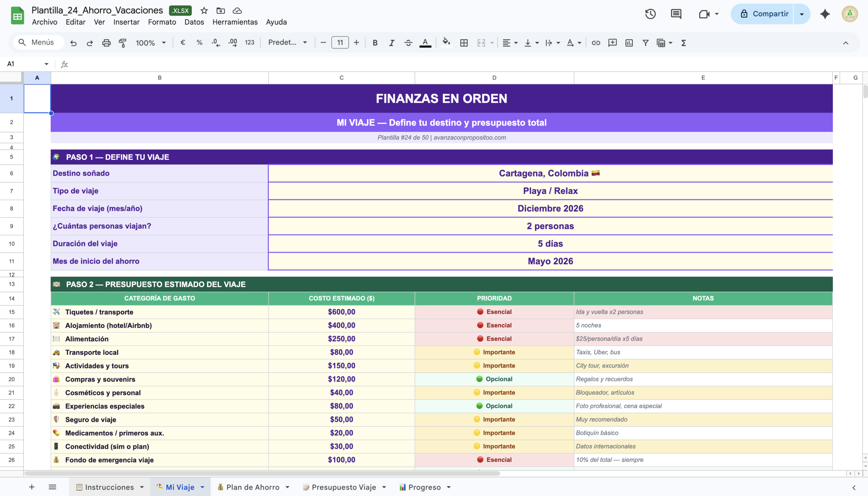The width and height of the screenshot is (868, 496).
Task: Click the insert chart icon
Action: point(629,43)
